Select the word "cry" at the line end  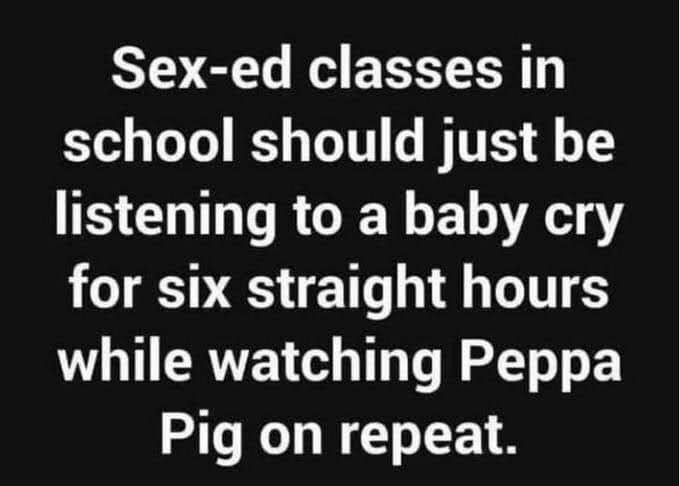583,222
